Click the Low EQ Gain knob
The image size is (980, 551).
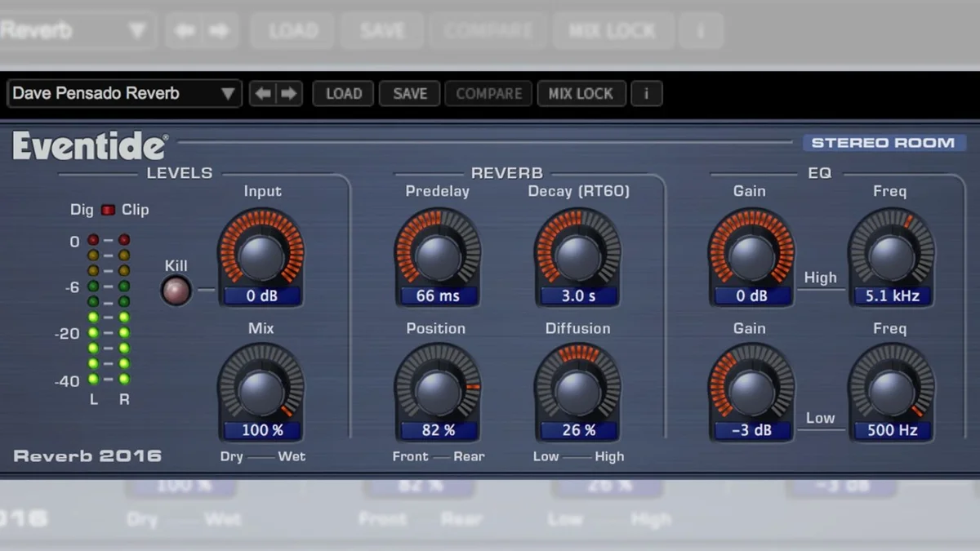pos(751,390)
